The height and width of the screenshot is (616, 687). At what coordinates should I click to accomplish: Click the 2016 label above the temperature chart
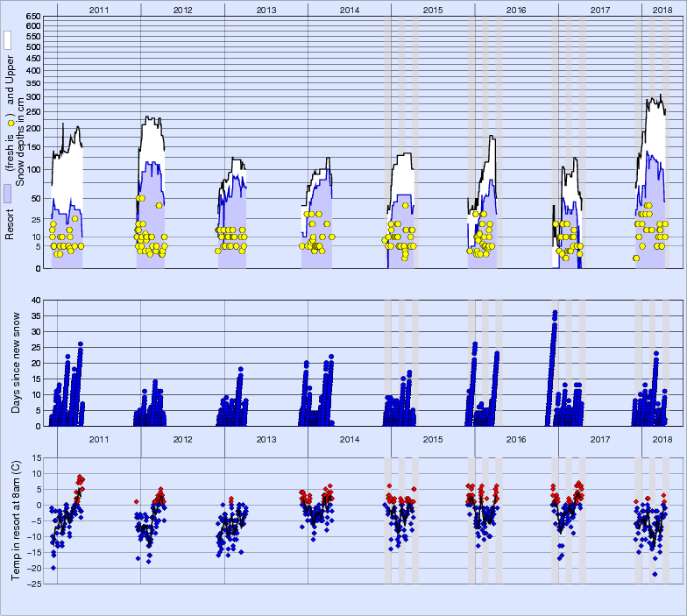(517, 439)
